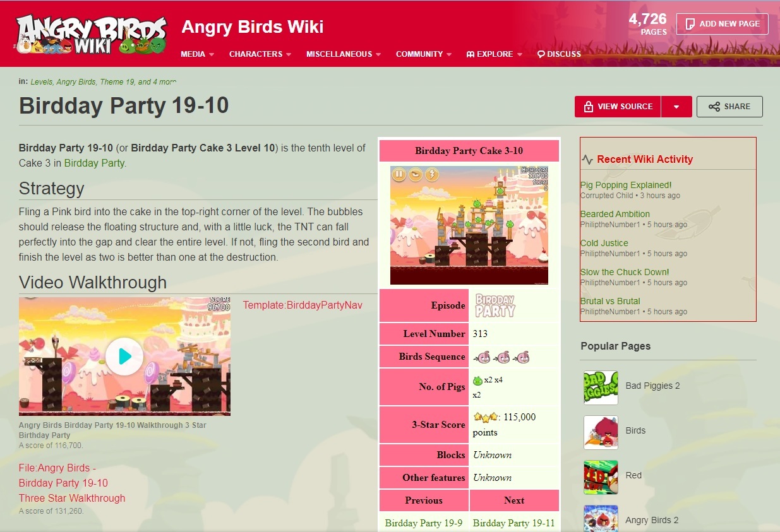The width and height of the screenshot is (780, 532).
Task: Click the Birdday Party episode logo
Action: pyautogui.click(x=495, y=305)
